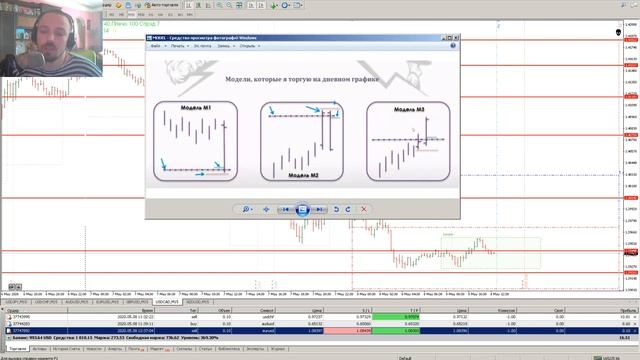The image size is (640, 360).
Task: Open the Сигналы terminal tab
Action: click(184, 349)
